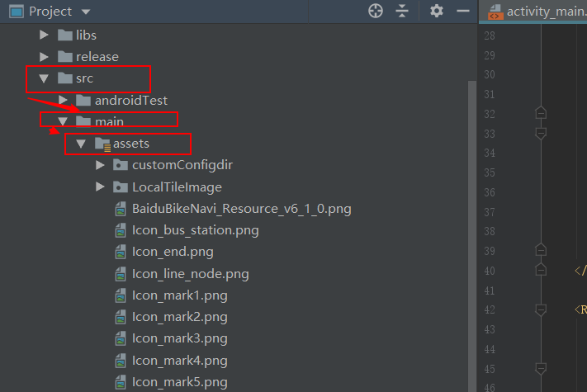Select BaiduBikeNavi_Resource_v6_1_0.png file
Screen dimensions: 587x392
(x=242, y=209)
